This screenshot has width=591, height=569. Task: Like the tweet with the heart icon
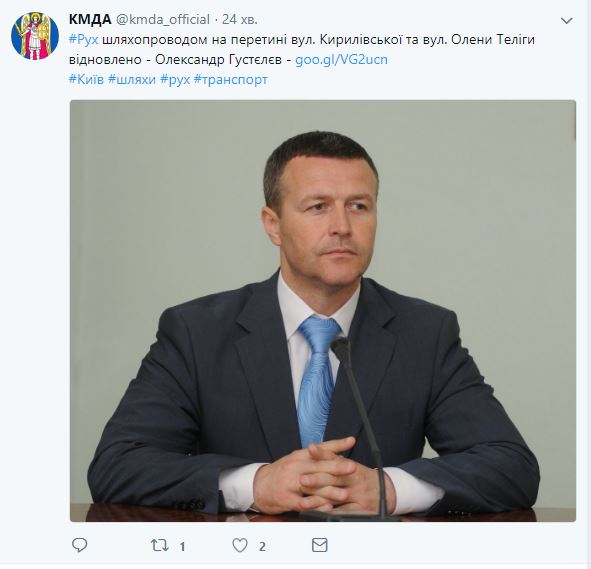[x=240, y=545]
